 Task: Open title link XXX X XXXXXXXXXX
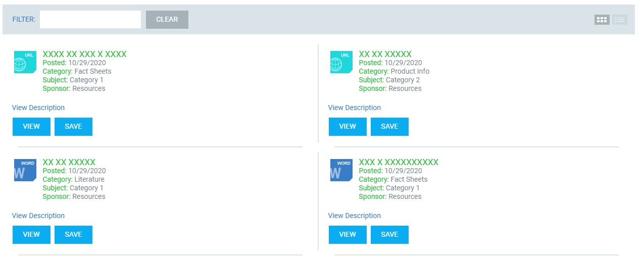399,162
